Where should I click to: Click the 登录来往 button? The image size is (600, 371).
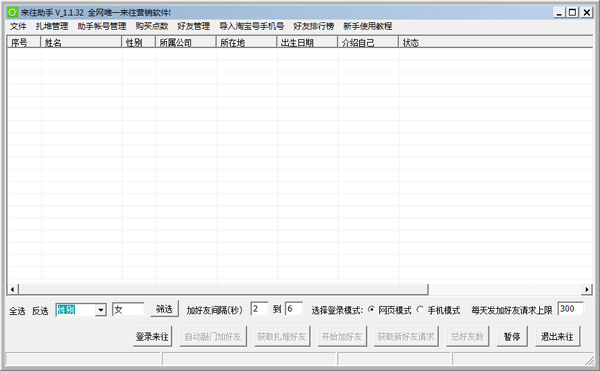(152, 337)
